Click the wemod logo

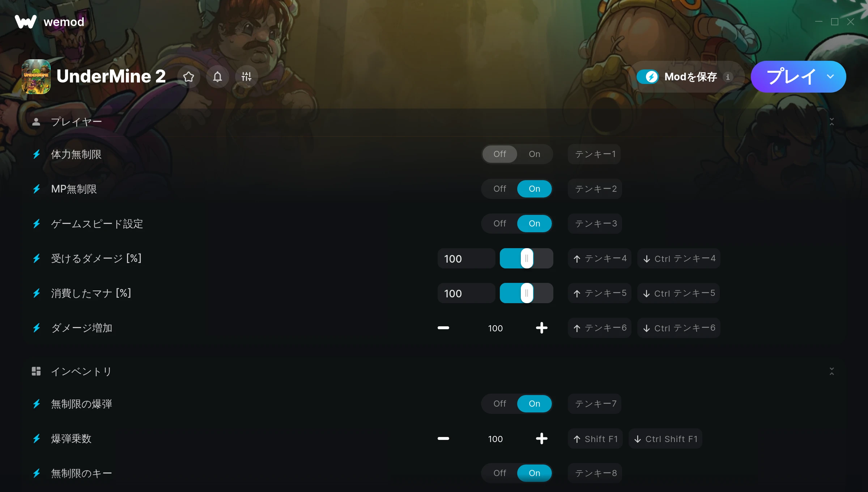point(50,22)
